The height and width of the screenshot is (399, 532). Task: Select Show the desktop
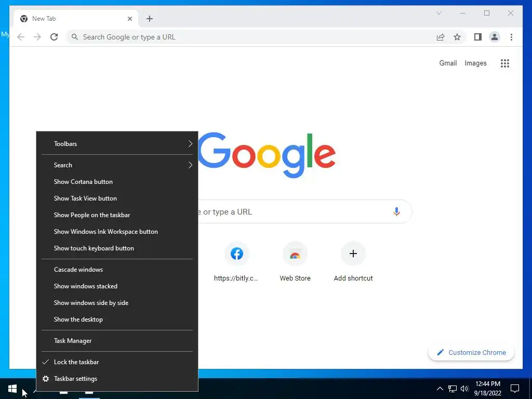click(x=117, y=320)
